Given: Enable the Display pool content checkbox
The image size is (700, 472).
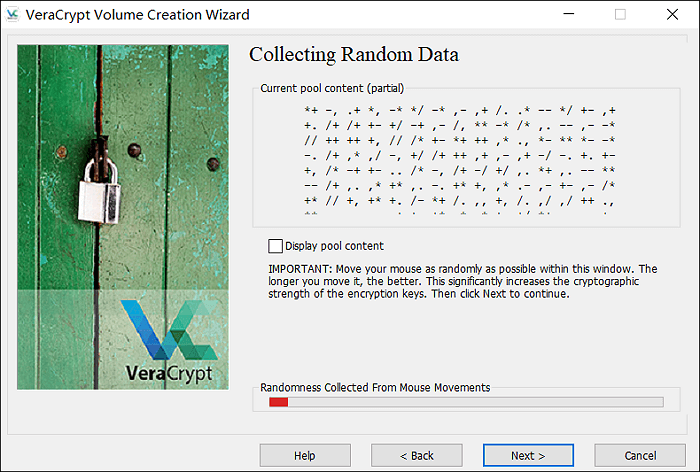Looking at the screenshot, I should click(x=275, y=245).
